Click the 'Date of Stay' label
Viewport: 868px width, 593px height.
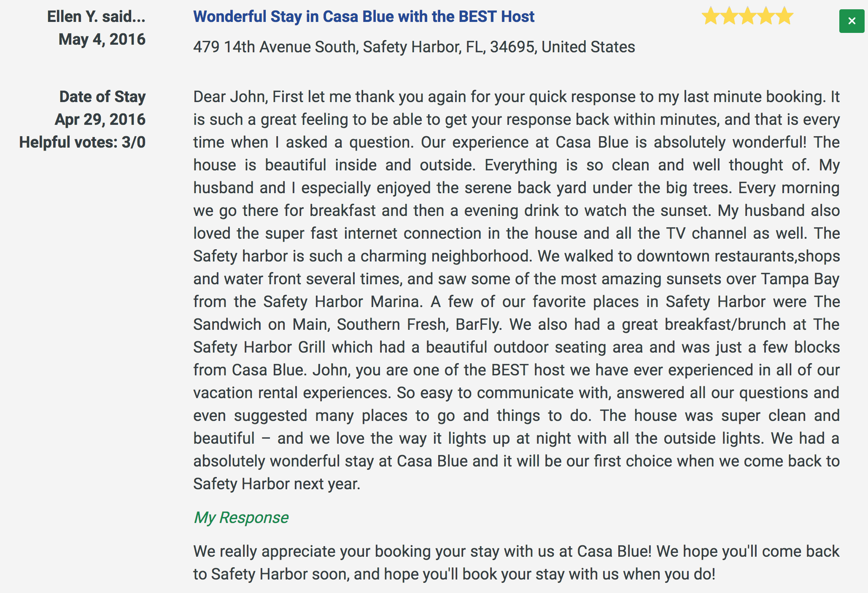coord(102,97)
